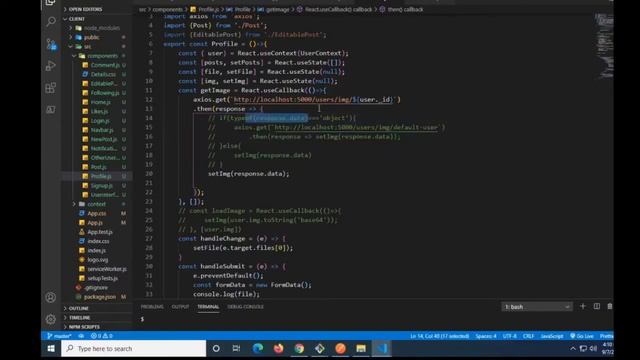Open package.json in the explorer
Screen dimensions: 640x360
[100, 297]
